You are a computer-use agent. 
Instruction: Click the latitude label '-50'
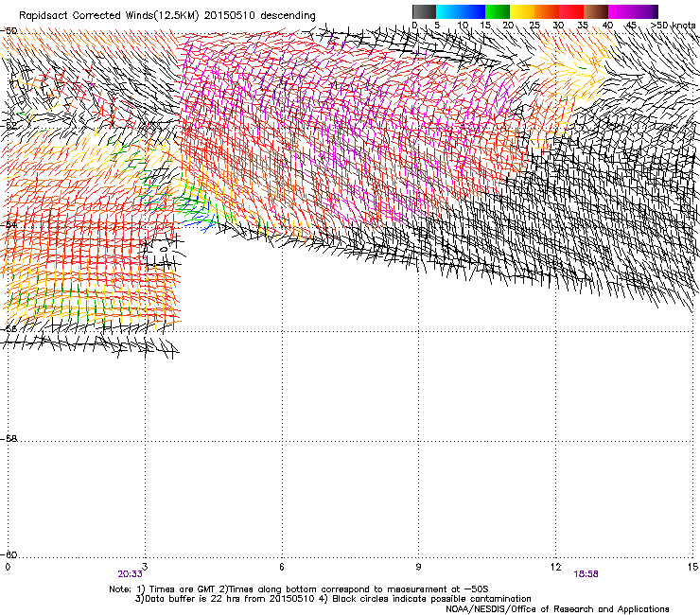[9, 31]
